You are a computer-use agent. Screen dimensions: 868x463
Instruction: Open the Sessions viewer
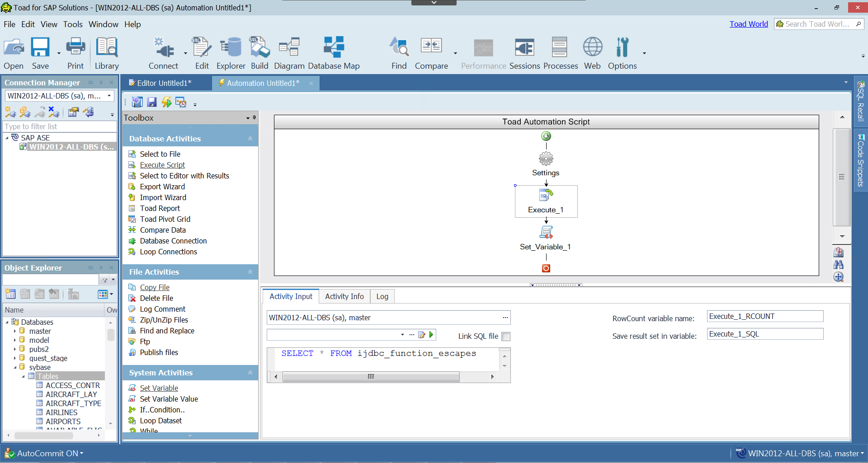tap(524, 53)
